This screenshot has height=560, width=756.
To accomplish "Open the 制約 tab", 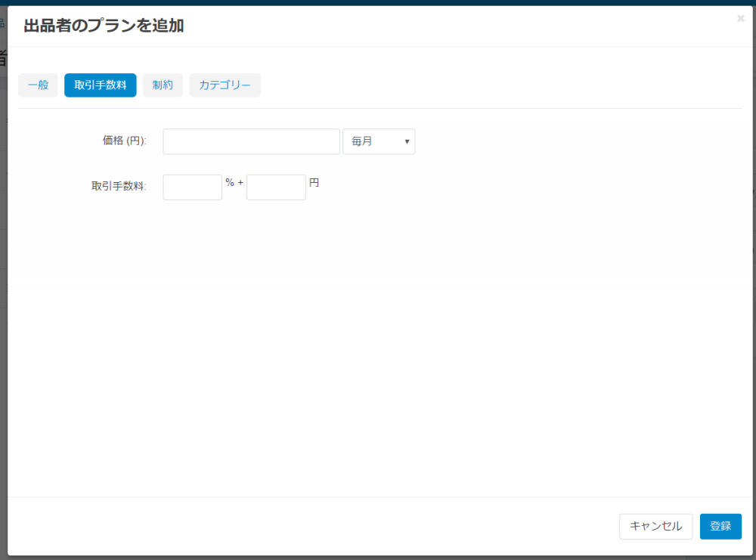I will point(163,85).
